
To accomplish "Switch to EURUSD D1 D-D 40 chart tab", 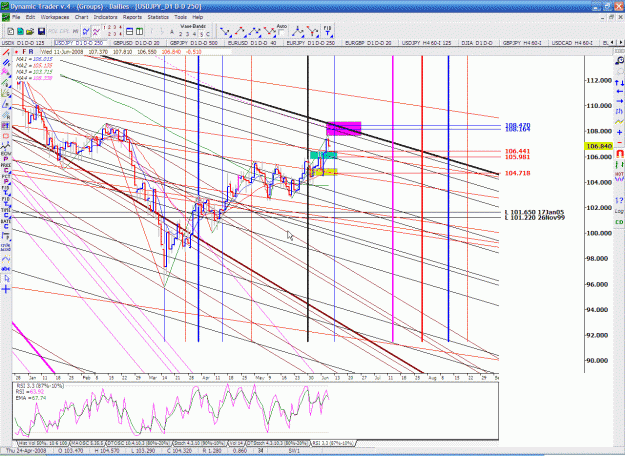I will pyautogui.click(x=252, y=43).
